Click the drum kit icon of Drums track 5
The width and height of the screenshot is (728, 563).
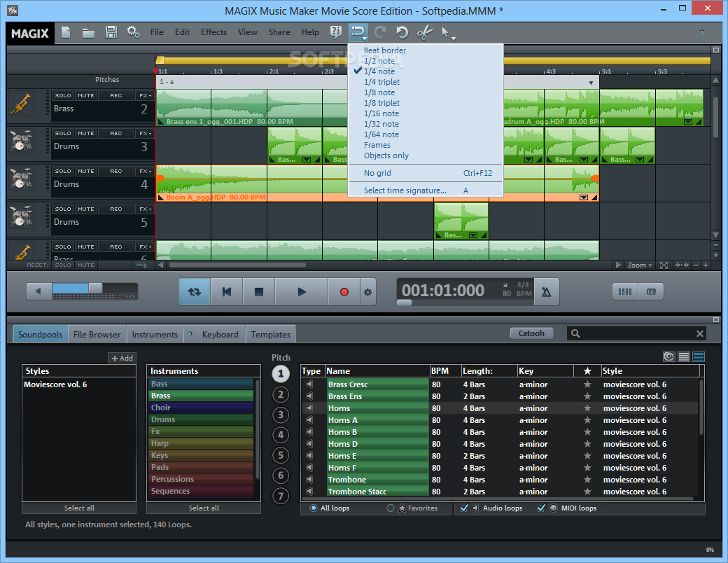21,217
